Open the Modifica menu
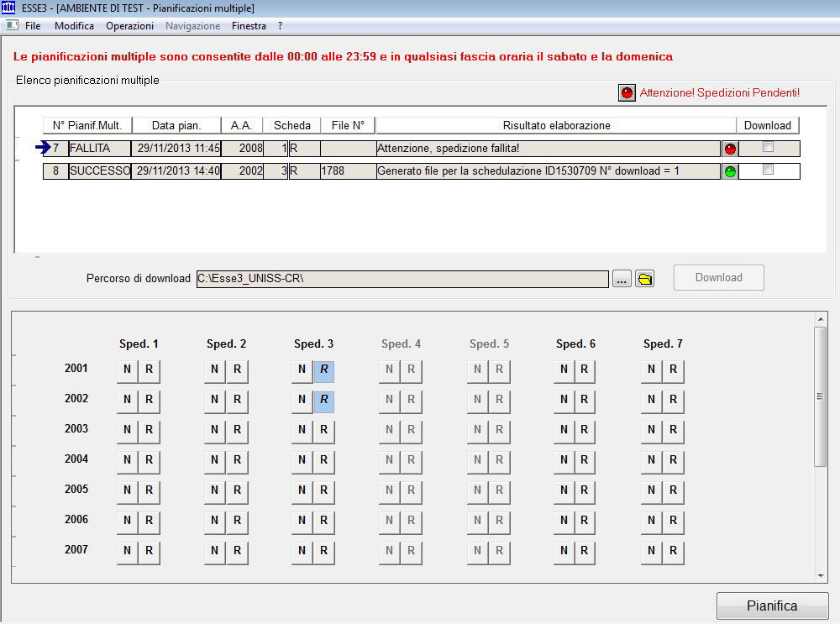Image resolution: width=840 pixels, height=624 pixels. [x=74, y=26]
